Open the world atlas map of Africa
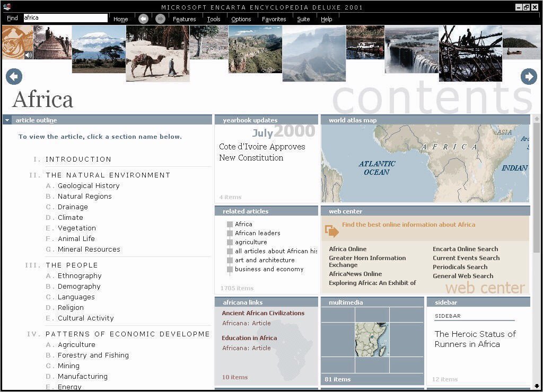Viewport: 543px width, 392px height. pyautogui.click(x=425, y=163)
